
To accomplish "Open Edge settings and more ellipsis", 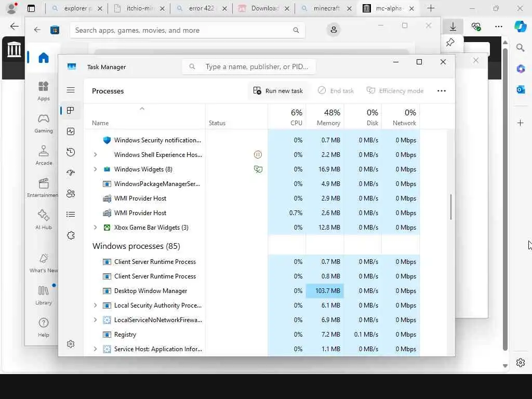I will tap(498, 26).
